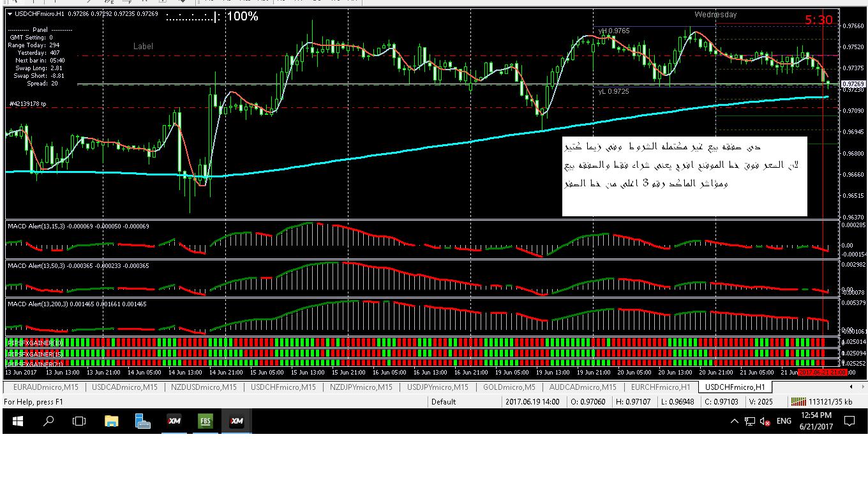Click the taskbar search magnifier icon
The height and width of the screenshot is (490, 868).
[49, 421]
